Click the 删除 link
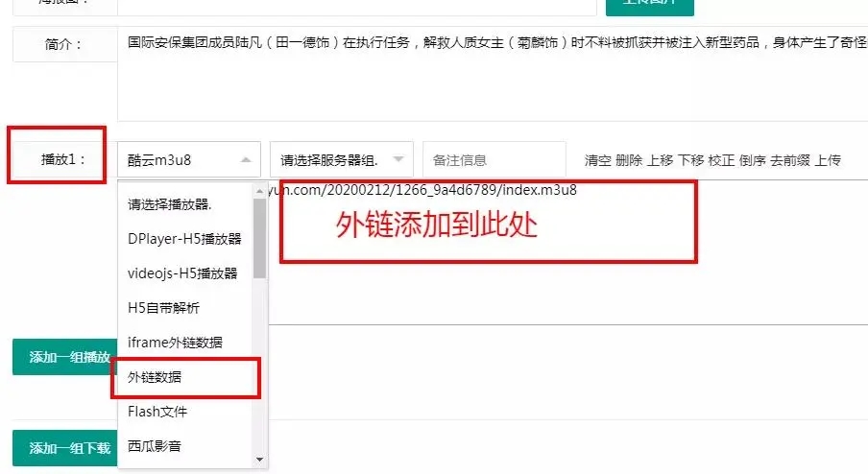 pyautogui.click(x=628, y=160)
